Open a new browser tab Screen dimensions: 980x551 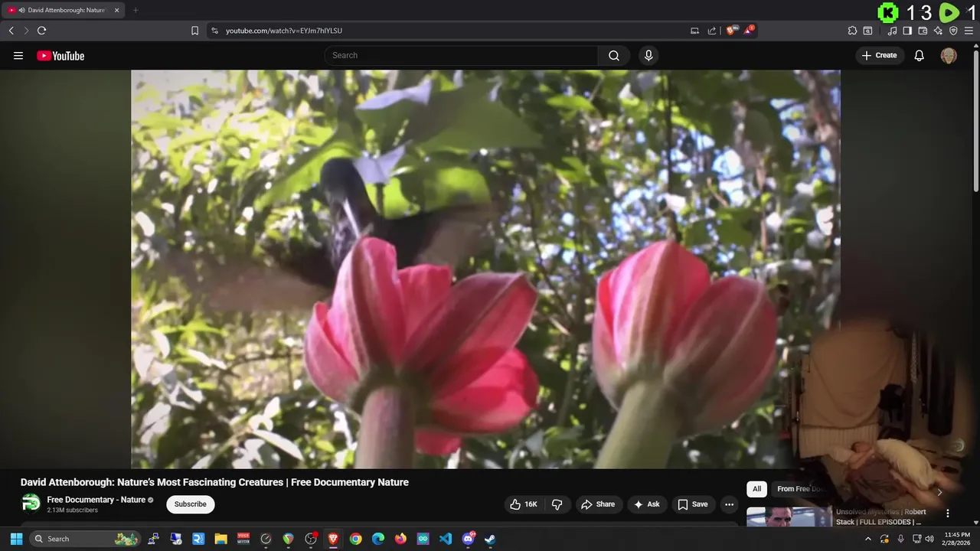(x=136, y=10)
